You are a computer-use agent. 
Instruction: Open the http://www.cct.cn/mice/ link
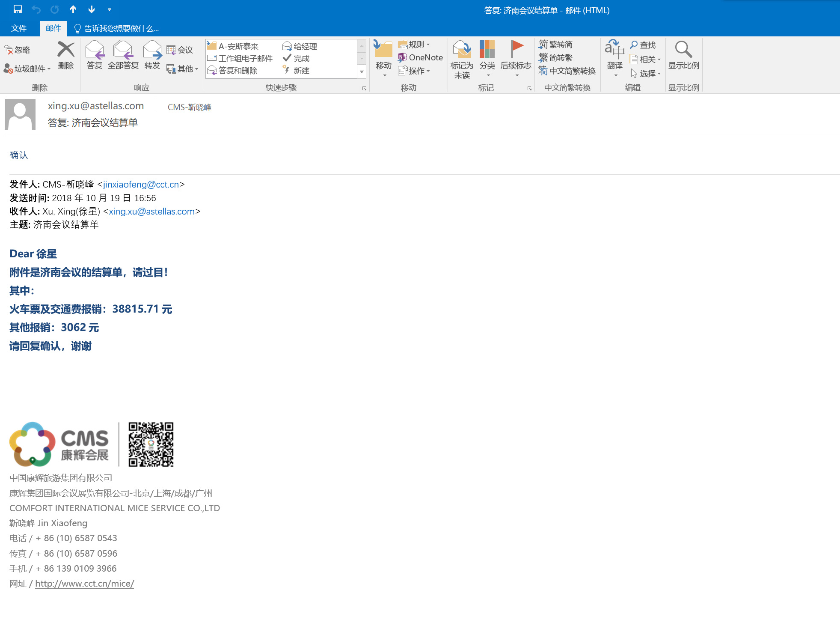click(84, 584)
